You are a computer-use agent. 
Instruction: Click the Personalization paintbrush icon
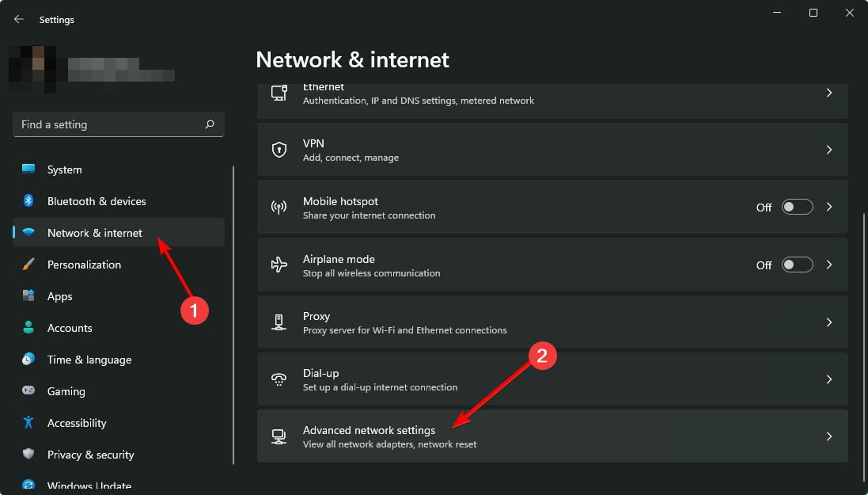(28, 265)
